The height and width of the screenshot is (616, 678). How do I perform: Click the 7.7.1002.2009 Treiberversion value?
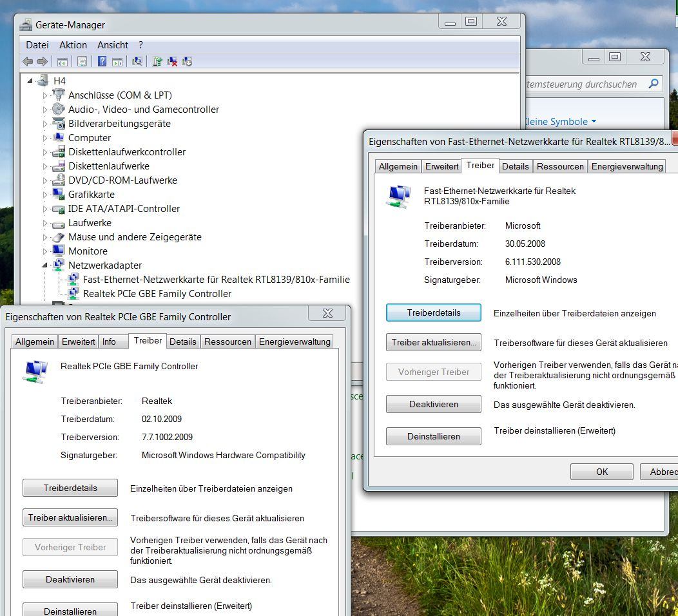167,437
